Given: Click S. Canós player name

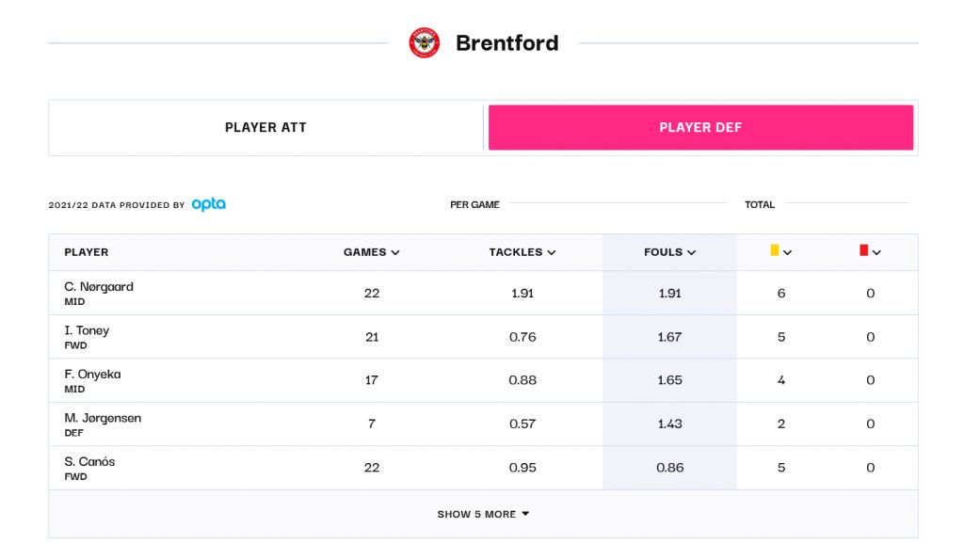Looking at the screenshot, I should pos(89,461).
